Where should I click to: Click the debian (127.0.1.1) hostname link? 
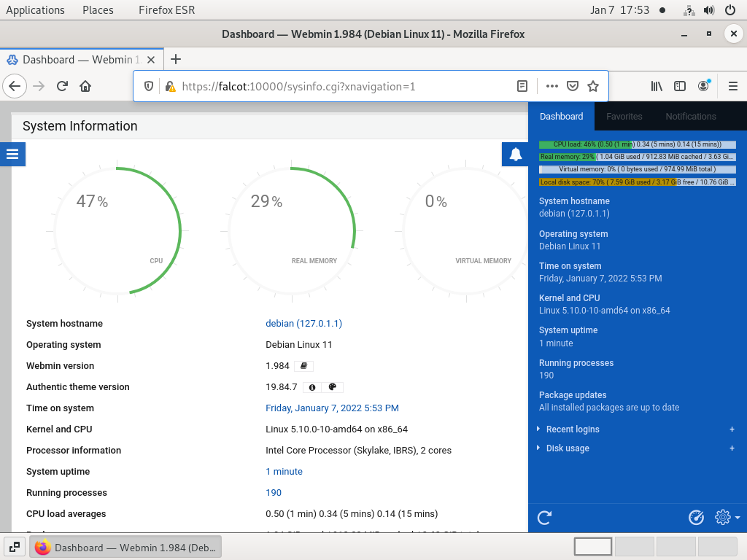pos(303,323)
